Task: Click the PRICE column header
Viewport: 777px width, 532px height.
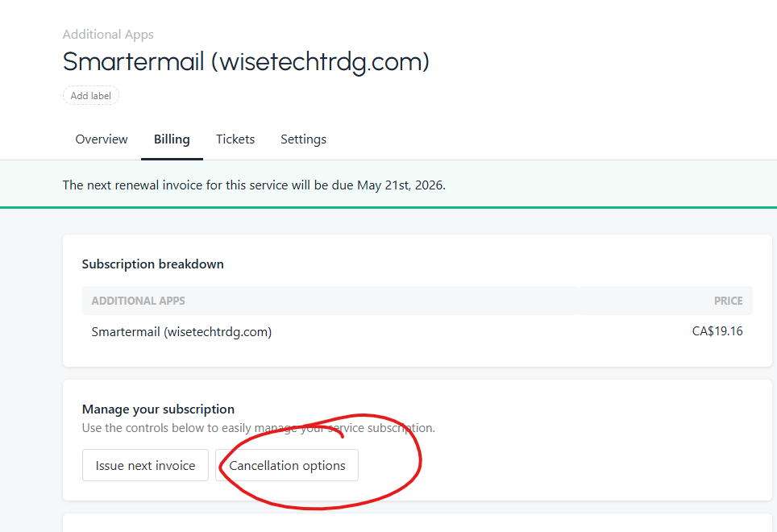Action: pos(728,301)
